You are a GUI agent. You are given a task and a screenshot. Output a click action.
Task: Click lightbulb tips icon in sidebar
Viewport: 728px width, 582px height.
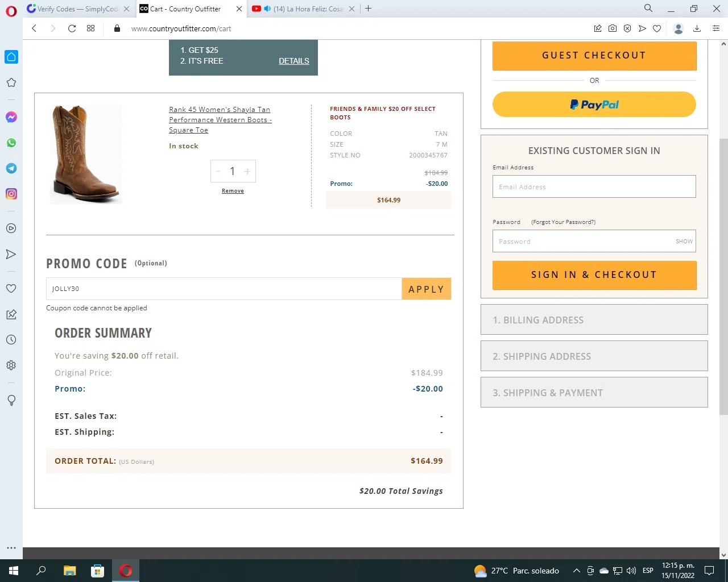pyautogui.click(x=11, y=400)
